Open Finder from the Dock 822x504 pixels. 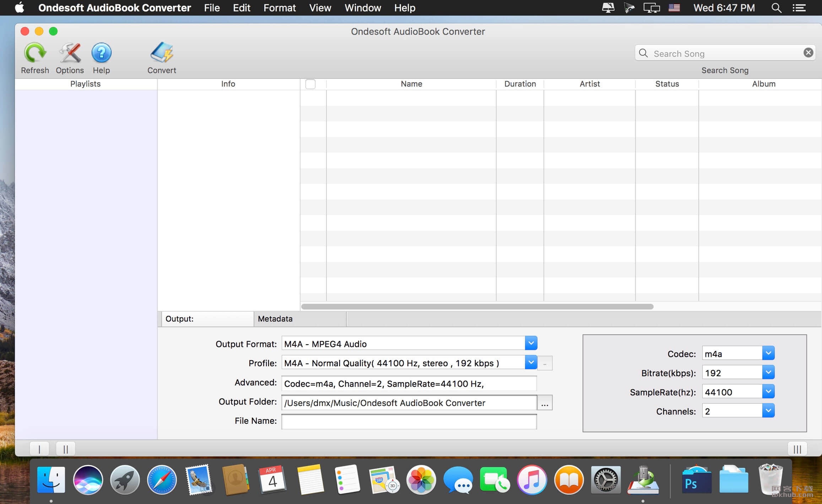coord(51,480)
